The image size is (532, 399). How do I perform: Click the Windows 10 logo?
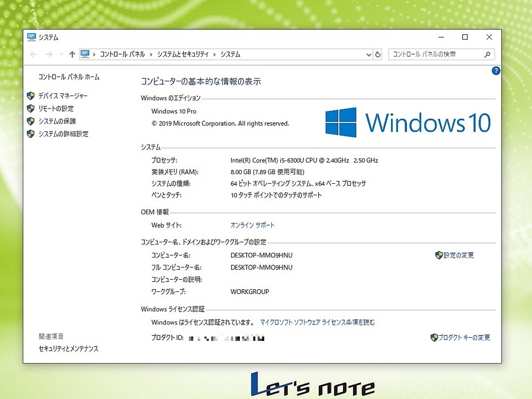click(x=408, y=122)
